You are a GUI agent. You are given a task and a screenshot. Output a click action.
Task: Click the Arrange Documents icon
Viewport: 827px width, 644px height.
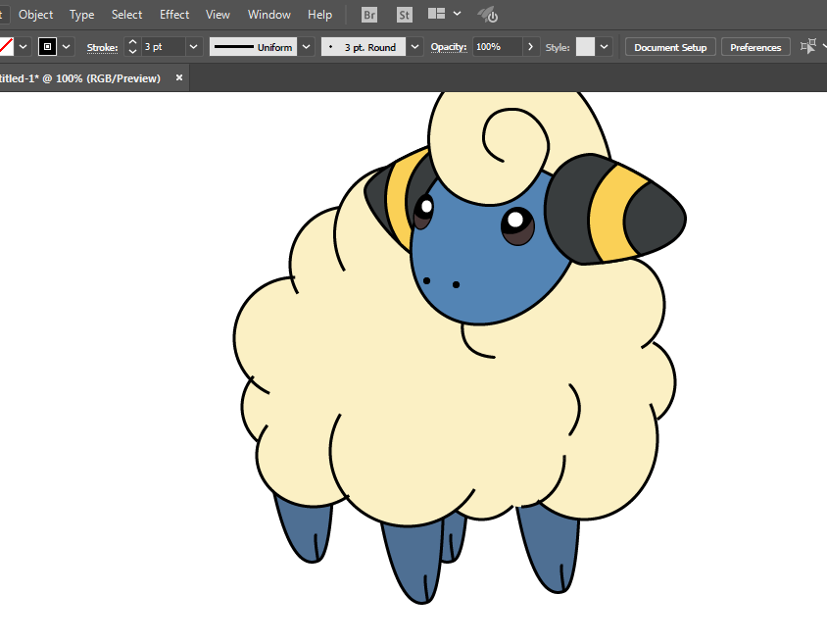(x=436, y=14)
